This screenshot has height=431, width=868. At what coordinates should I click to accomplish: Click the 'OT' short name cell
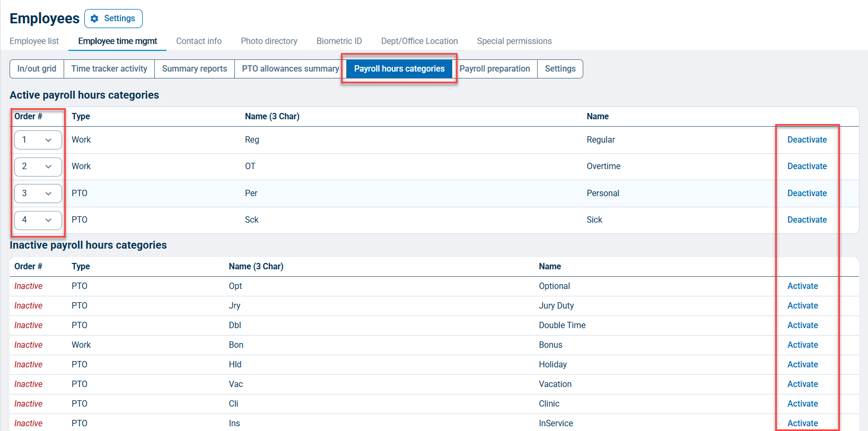point(250,166)
